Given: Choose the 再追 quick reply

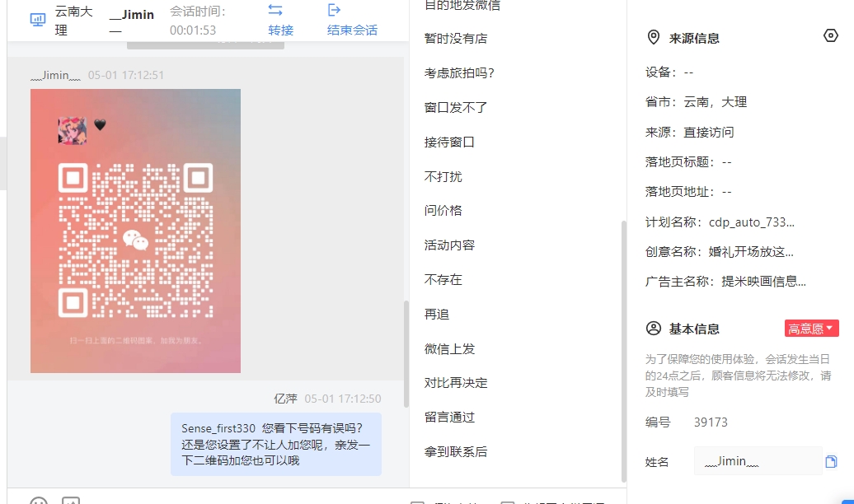Looking at the screenshot, I should [437, 315].
